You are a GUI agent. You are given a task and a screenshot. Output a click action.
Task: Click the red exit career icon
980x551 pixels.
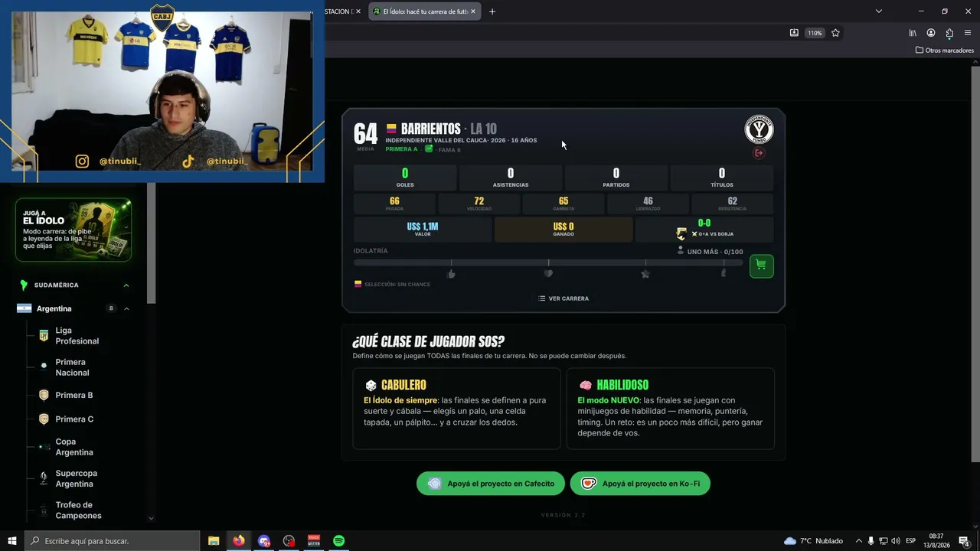point(759,153)
